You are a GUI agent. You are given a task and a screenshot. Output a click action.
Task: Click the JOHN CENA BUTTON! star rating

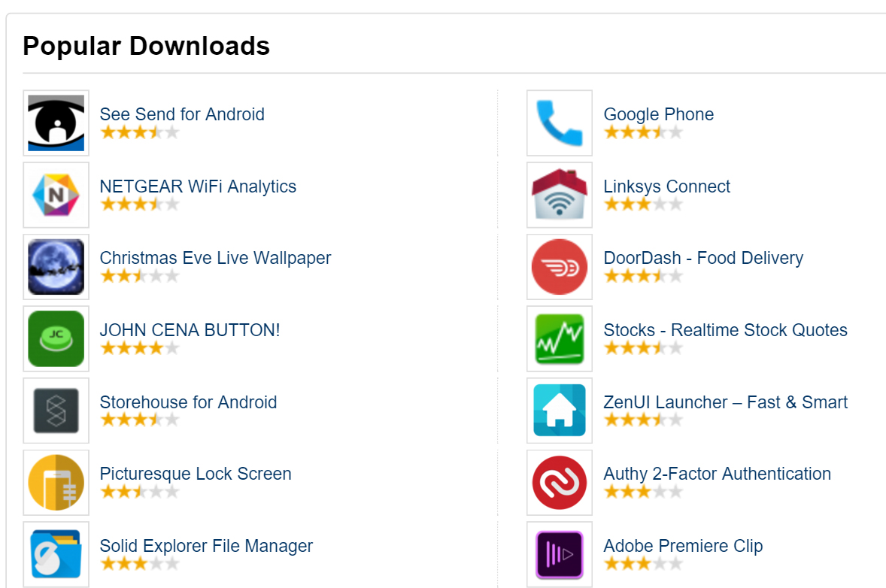[140, 348]
